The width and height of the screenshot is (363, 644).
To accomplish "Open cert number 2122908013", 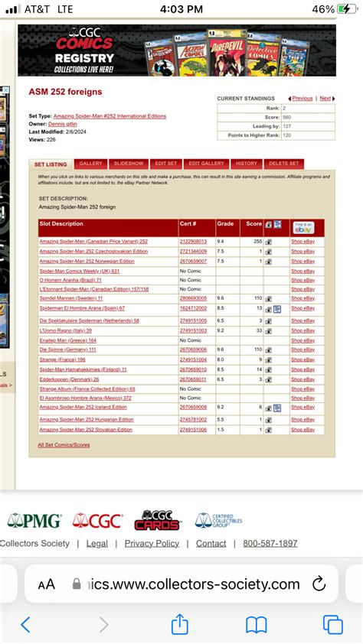I will tap(193, 242).
